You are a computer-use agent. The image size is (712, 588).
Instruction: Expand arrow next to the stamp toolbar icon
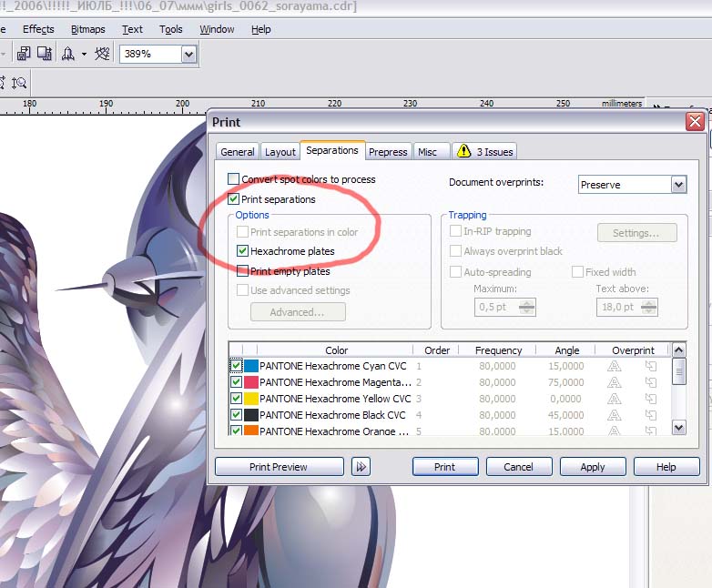[84, 54]
